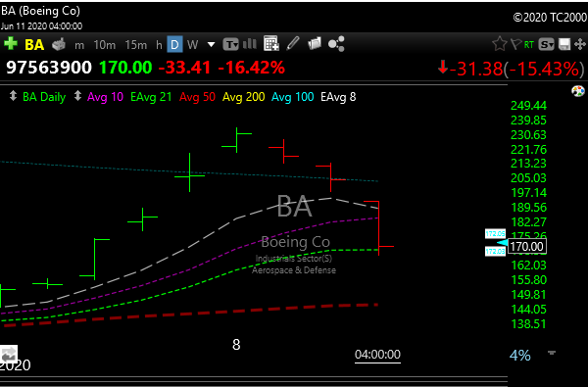The height and width of the screenshot is (387, 588).
Task: Open the S dropdown near save icon
Action: click(x=547, y=45)
